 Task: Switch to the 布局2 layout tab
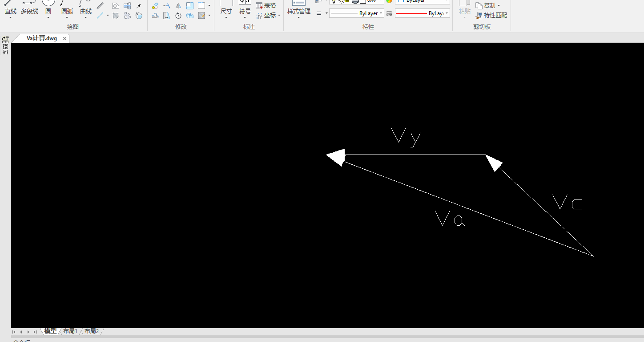pyautogui.click(x=92, y=331)
